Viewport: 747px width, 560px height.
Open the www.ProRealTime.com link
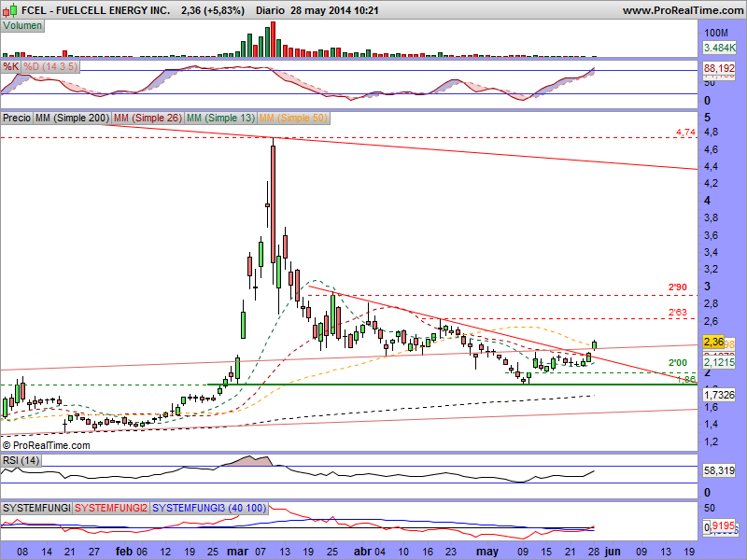(683, 10)
